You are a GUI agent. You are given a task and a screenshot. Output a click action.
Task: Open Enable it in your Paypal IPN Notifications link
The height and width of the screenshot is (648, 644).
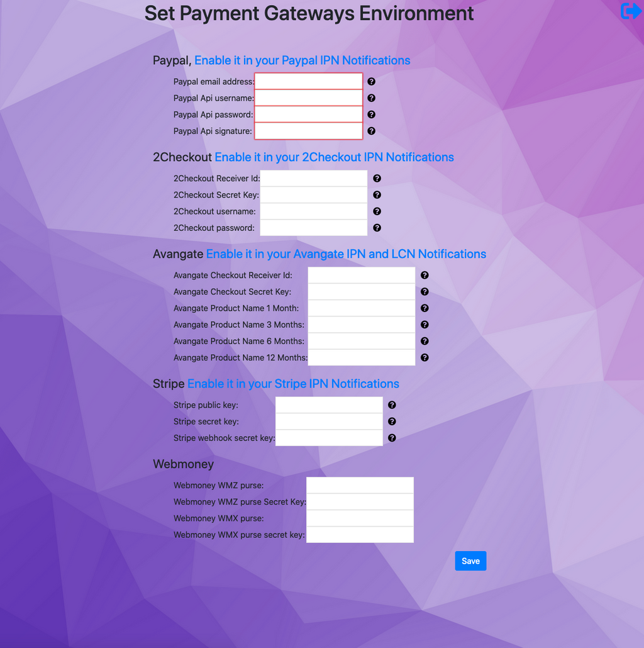pos(303,60)
